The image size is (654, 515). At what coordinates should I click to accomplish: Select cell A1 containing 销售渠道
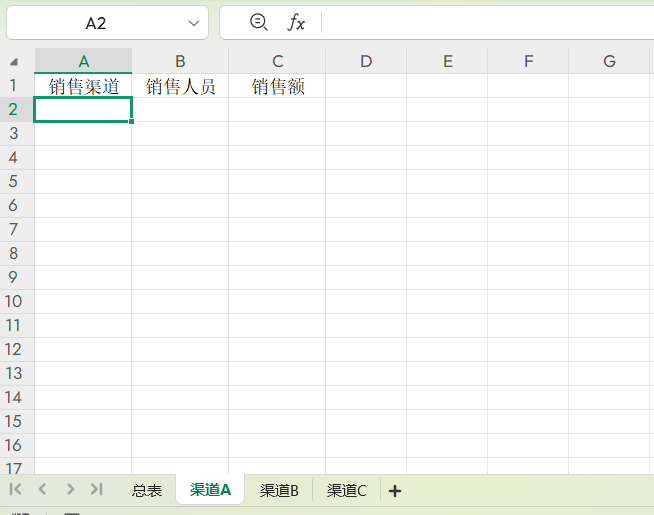[83, 87]
